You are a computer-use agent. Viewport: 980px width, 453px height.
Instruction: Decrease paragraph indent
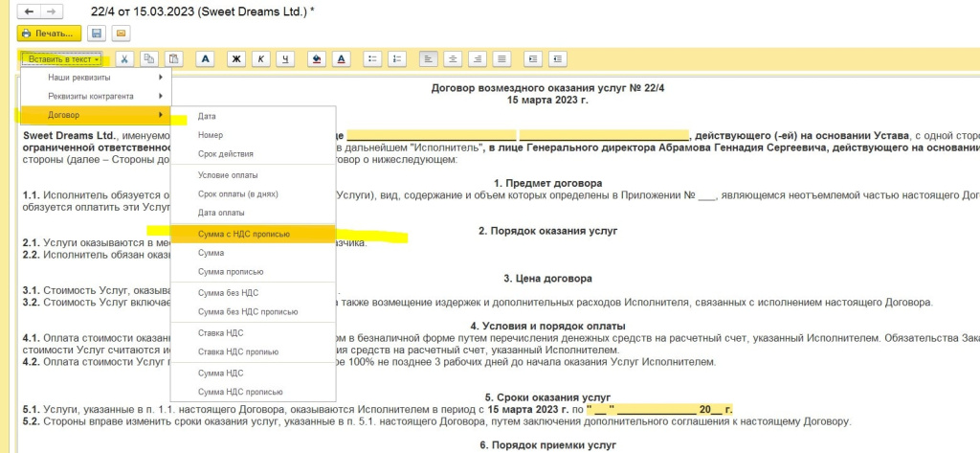(x=558, y=58)
